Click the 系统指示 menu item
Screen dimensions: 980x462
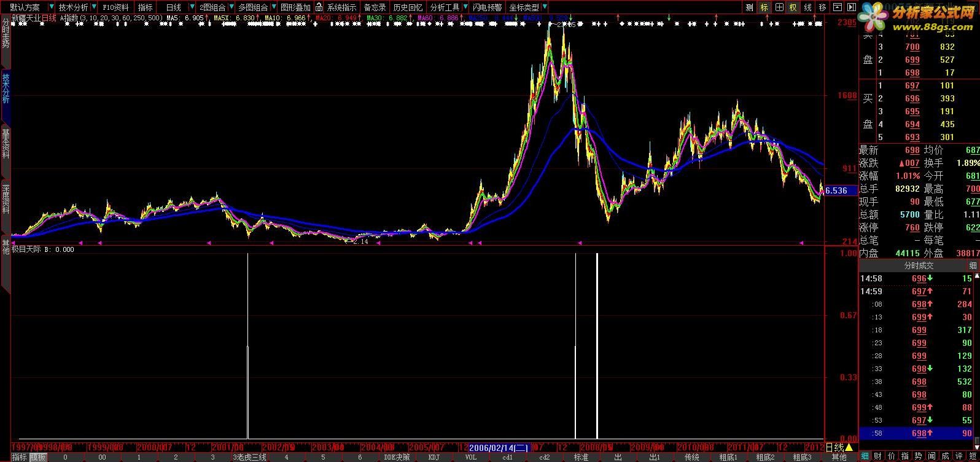[x=341, y=7]
